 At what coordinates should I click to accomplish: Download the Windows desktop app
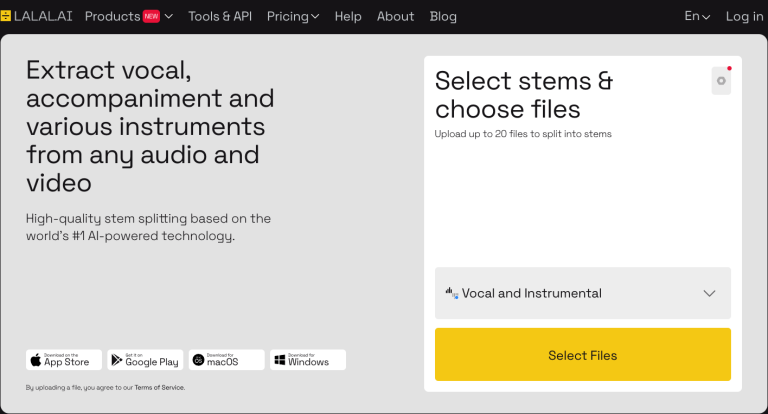[x=307, y=360]
